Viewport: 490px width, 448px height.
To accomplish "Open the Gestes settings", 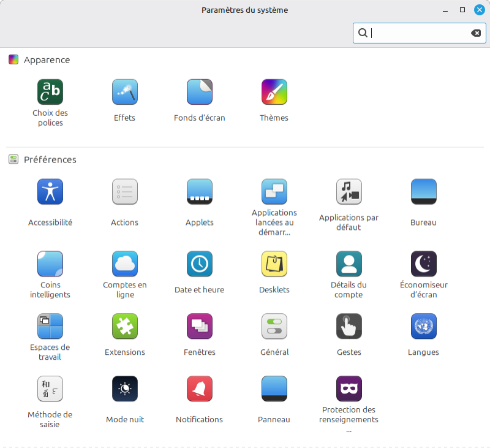I will click(x=349, y=326).
